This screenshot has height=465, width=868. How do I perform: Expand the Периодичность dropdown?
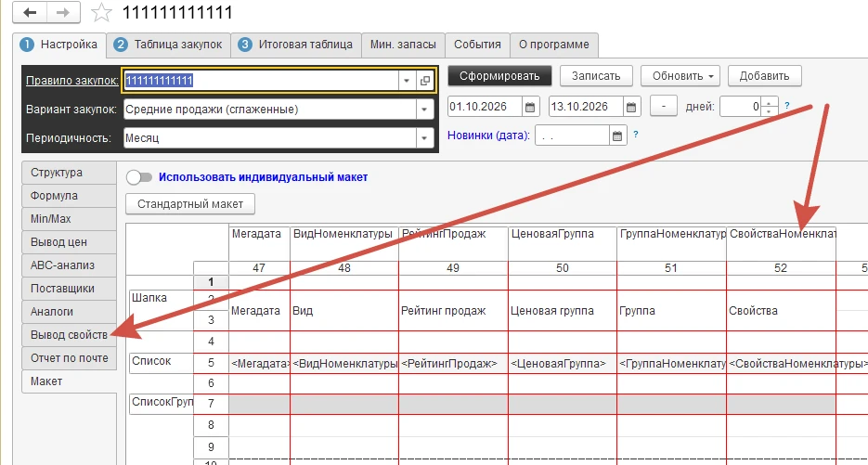coord(424,138)
